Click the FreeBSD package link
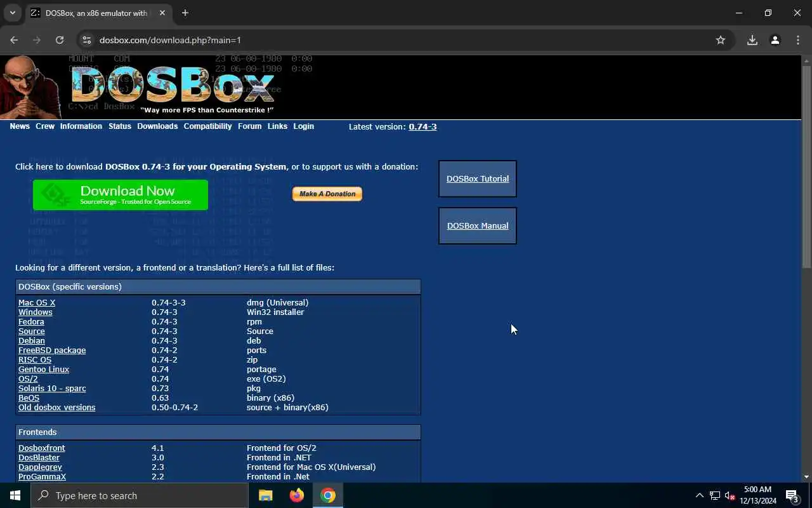Viewport: 812px width, 508px height. [52, 351]
